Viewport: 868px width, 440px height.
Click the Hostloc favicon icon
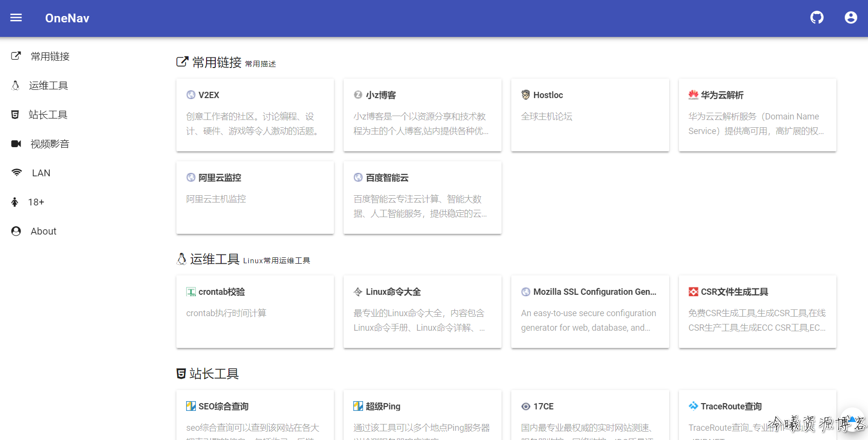click(526, 95)
